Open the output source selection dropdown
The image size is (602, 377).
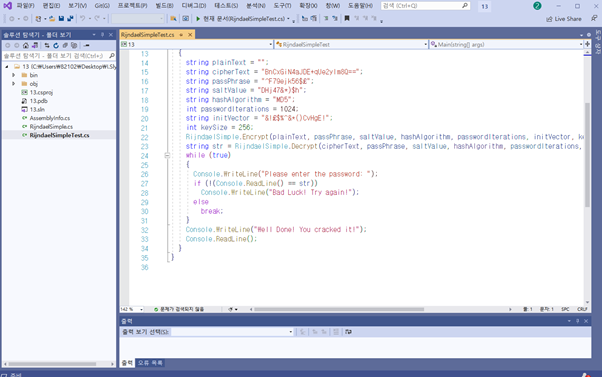tap(232, 332)
